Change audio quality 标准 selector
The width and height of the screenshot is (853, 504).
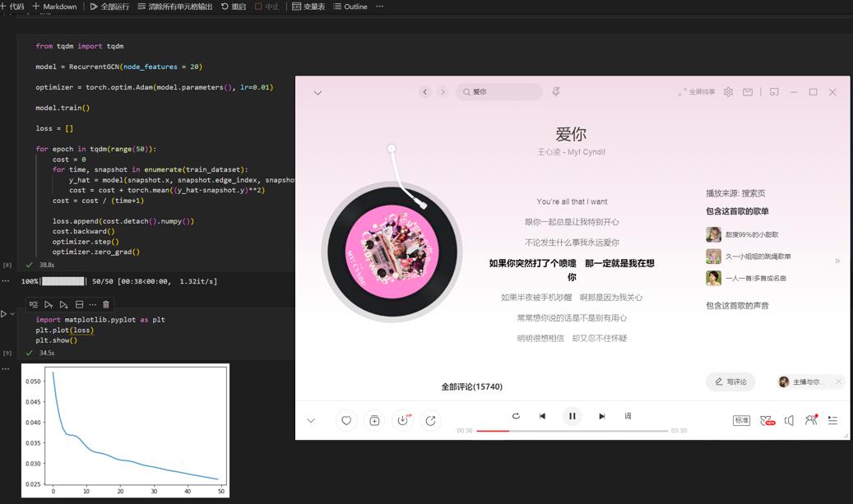click(x=741, y=420)
